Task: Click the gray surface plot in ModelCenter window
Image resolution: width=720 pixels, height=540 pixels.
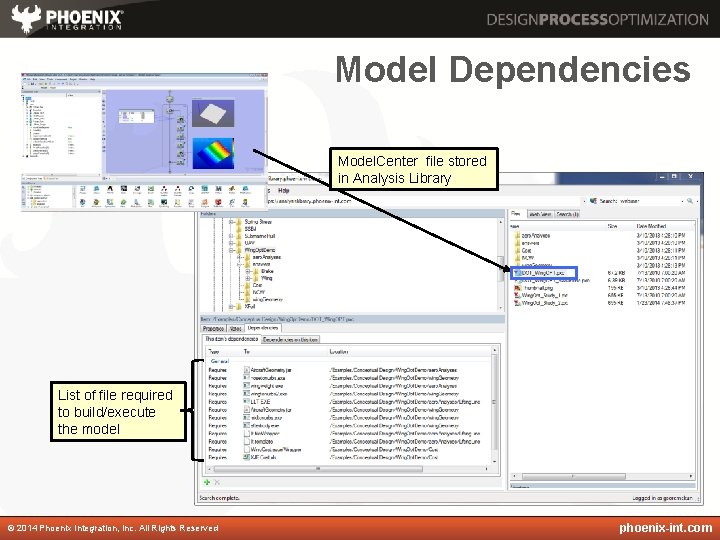Action: tap(213, 113)
